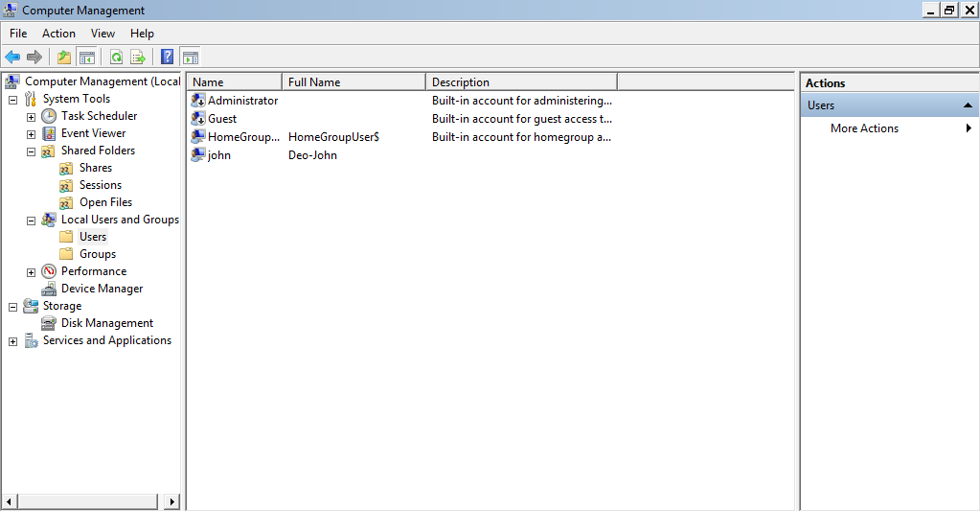980x511 pixels.
Task: Select the Device Manager label
Action: [102, 289]
